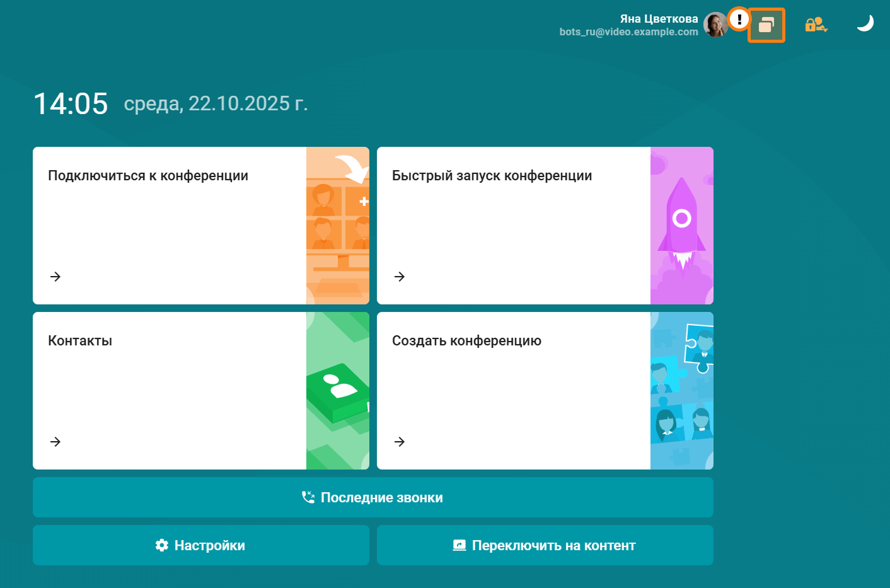Click the settings gear icon
The height and width of the screenshot is (588, 890).
point(161,545)
